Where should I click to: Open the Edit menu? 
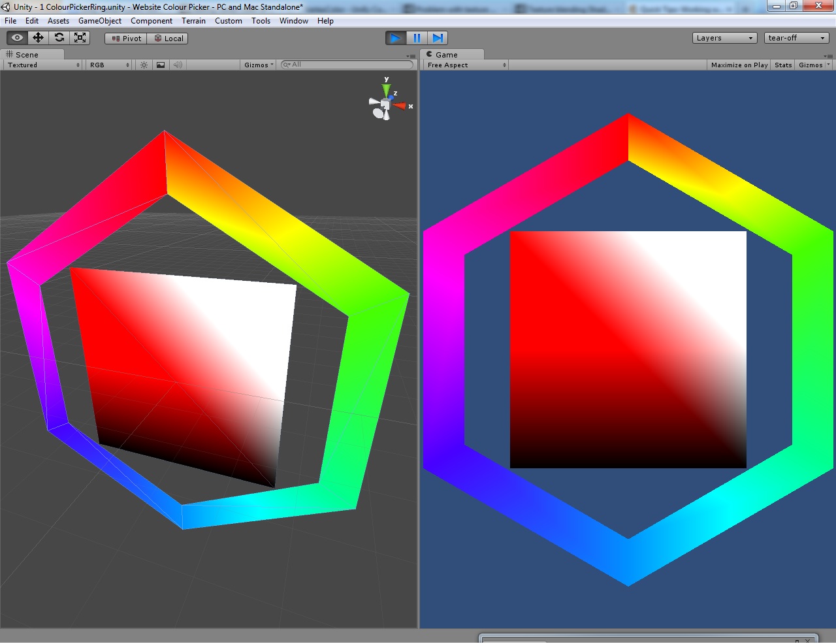coord(32,21)
